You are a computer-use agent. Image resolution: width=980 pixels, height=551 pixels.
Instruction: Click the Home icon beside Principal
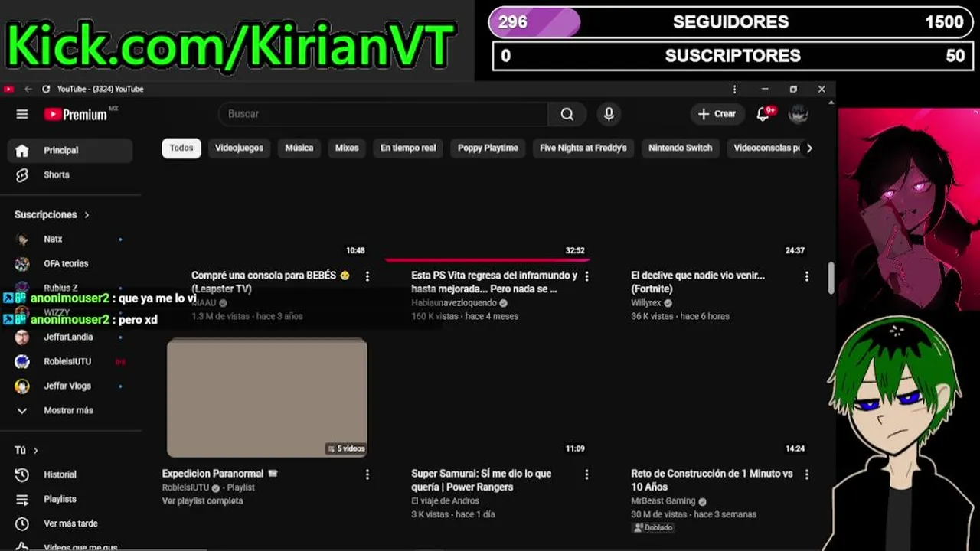click(22, 151)
